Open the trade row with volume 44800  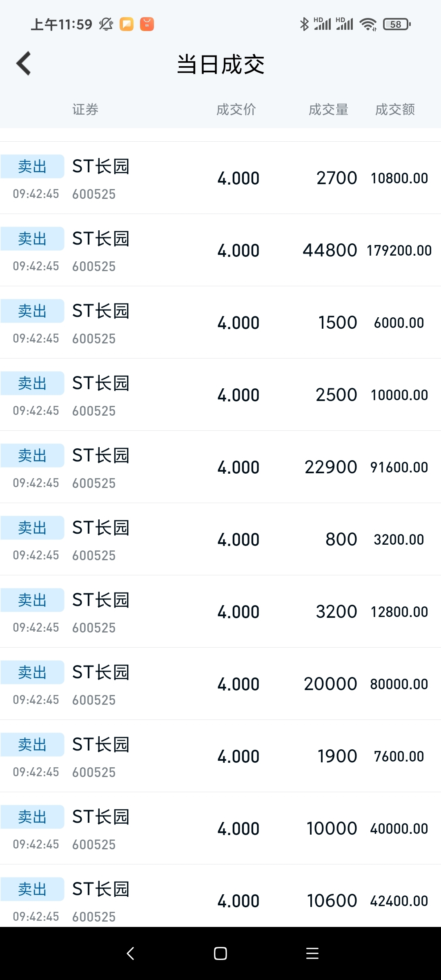tap(220, 250)
